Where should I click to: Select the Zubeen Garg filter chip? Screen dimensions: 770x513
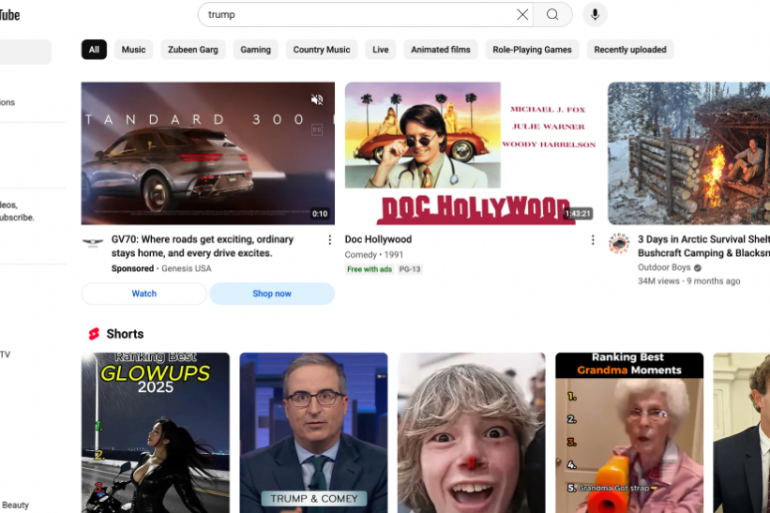(193, 50)
